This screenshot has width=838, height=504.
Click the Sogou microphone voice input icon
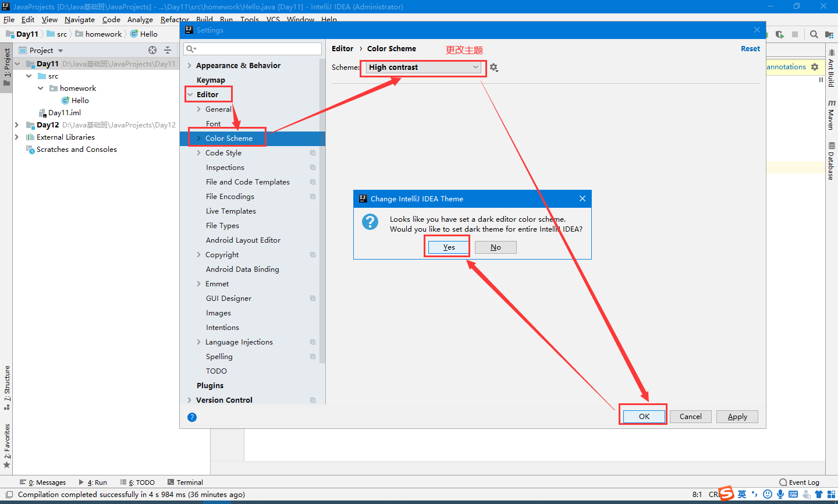point(780,494)
